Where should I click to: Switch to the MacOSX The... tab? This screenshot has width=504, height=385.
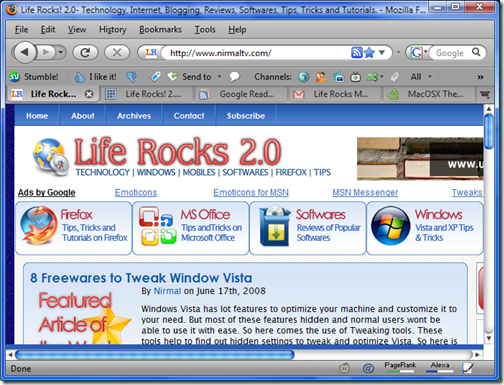click(429, 94)
